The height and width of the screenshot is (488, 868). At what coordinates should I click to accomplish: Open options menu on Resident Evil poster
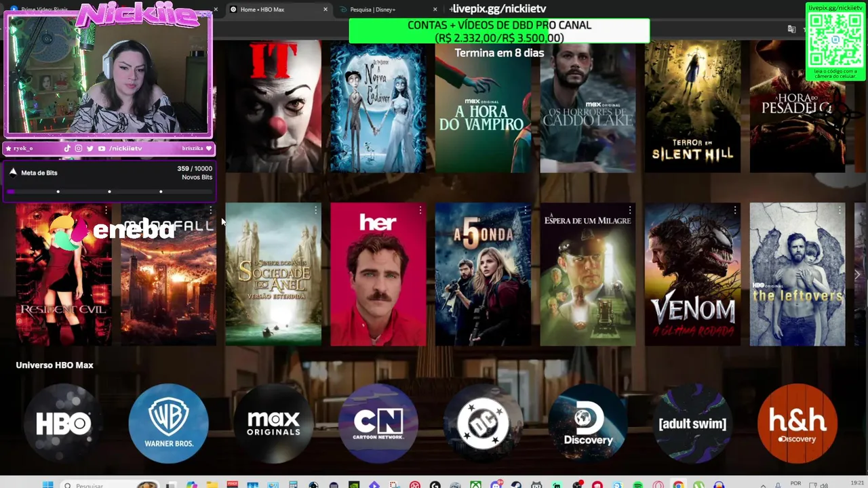pyautogui.click(x=106, y=211)
